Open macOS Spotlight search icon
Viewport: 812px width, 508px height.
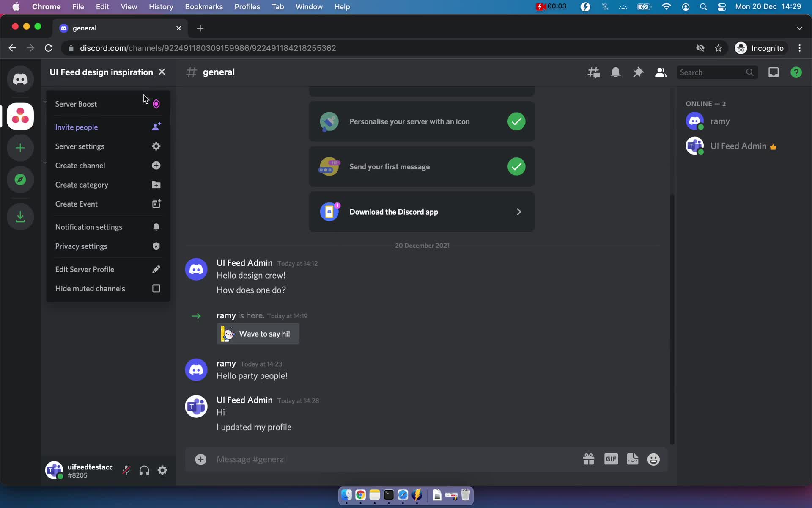pyautogui.click(x=703, y=7)
